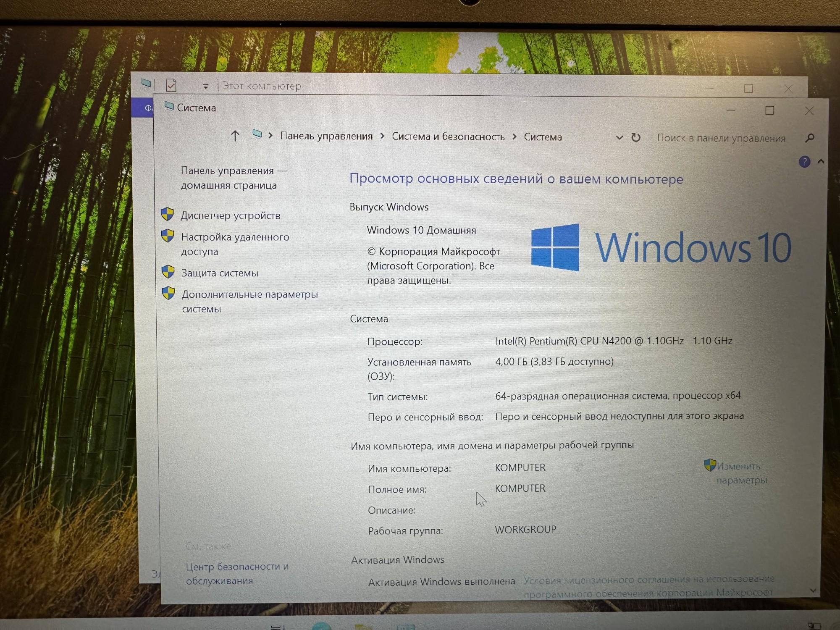Open Диспетчер устройств

pyautogui.click(x=231, y=215)
